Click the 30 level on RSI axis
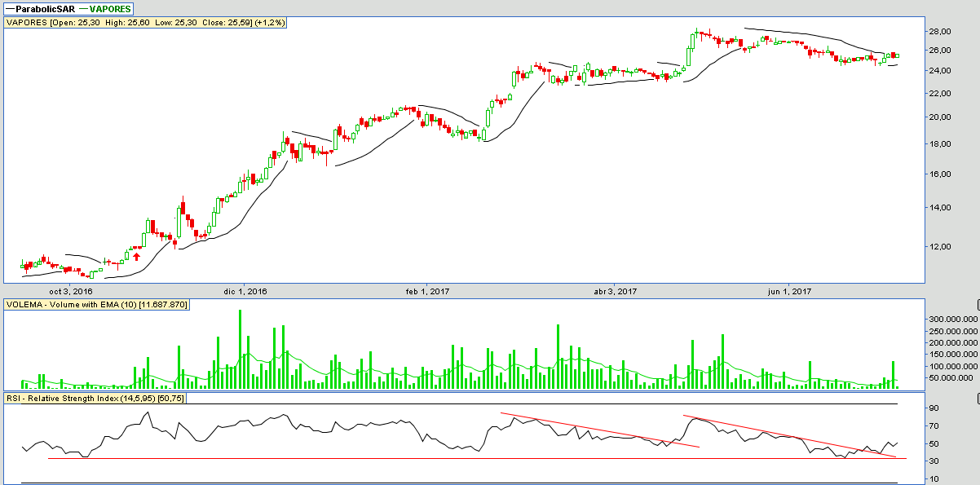 (934, 462)
